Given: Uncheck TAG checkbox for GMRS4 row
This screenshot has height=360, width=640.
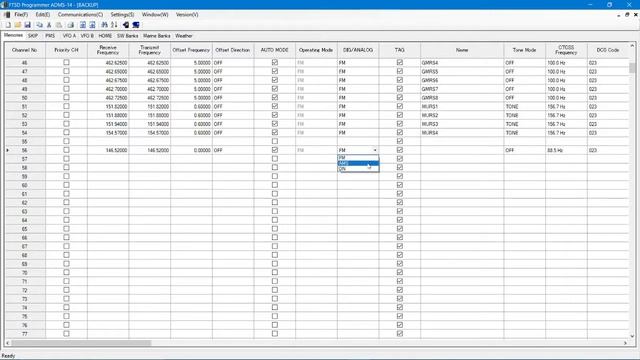Looking at the screenshot, I should tap(400, 62).
